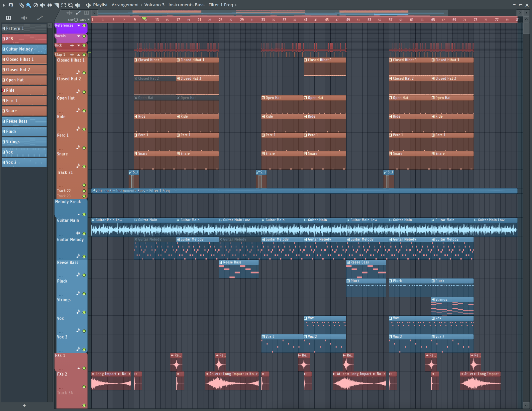Viewport: 532px width, 411px height.
Task: Select the Paint brush tool
Action: point(29,5)
